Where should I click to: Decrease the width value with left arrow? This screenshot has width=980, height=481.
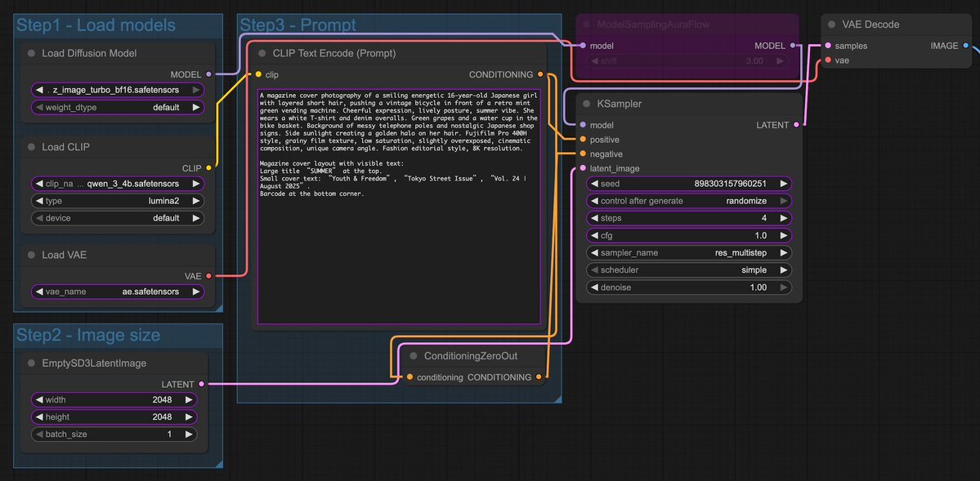tap(38, 400)
